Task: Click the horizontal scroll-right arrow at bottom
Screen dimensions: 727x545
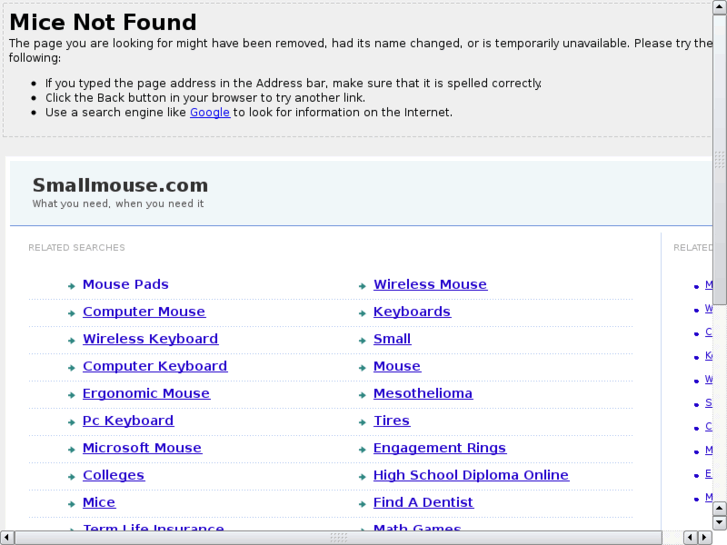Action: coord(703,537)
